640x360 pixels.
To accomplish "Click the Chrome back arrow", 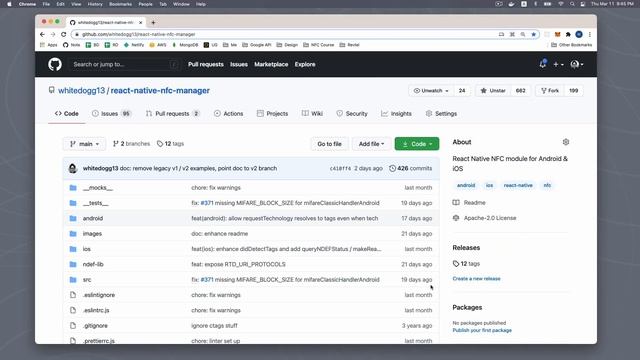I will 42,34.
